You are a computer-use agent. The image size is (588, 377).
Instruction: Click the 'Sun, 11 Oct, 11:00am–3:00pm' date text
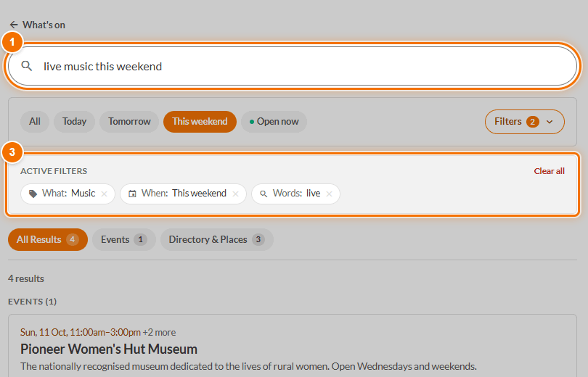pos(81,333)
